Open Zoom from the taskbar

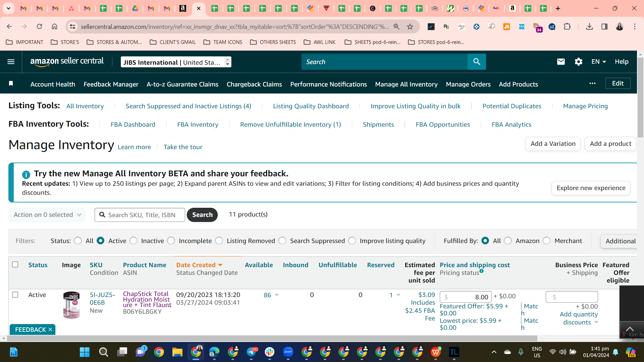288,352
